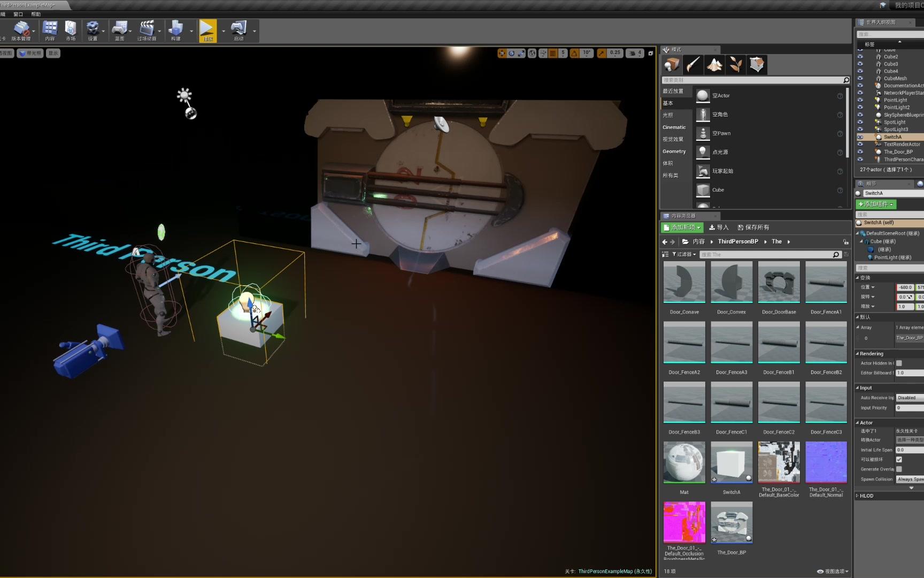The width and height of the screenshot is (924, 578).
Task: Toggle the grid snapping icon in viewport toolbar
Action: coord(553,53)
